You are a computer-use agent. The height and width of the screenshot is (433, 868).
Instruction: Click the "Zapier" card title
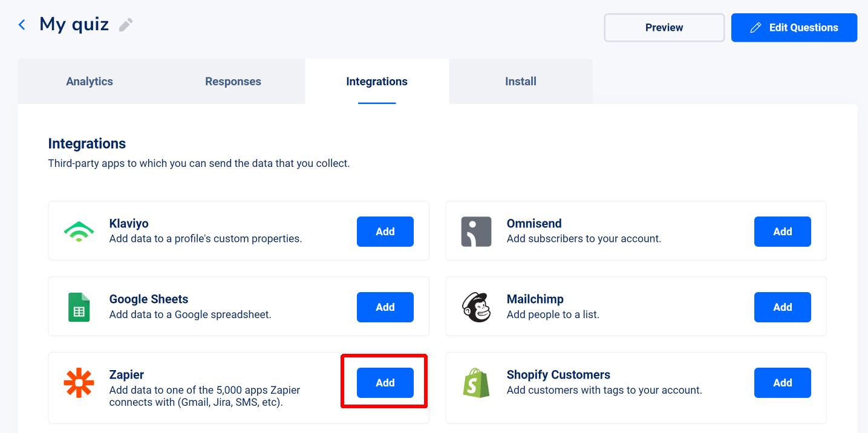[x=126, y=375]
